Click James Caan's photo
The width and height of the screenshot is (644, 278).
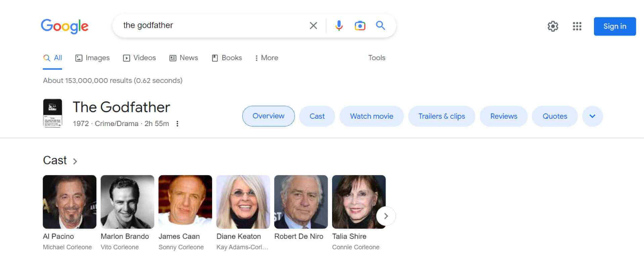[185, 202]
